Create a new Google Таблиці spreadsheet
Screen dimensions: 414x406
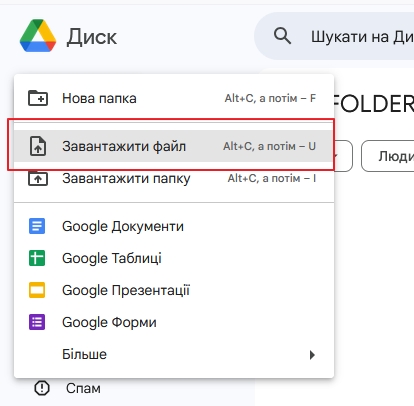click(x=174, y=258)
